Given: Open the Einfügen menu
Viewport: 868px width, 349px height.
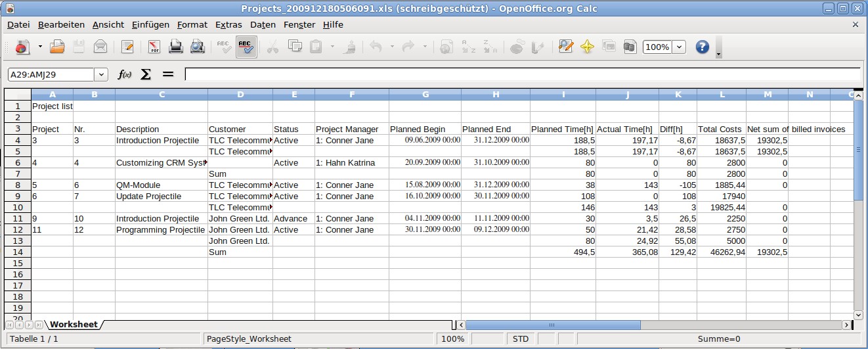Looking at the screenshot, I should (x=150, y=24).
